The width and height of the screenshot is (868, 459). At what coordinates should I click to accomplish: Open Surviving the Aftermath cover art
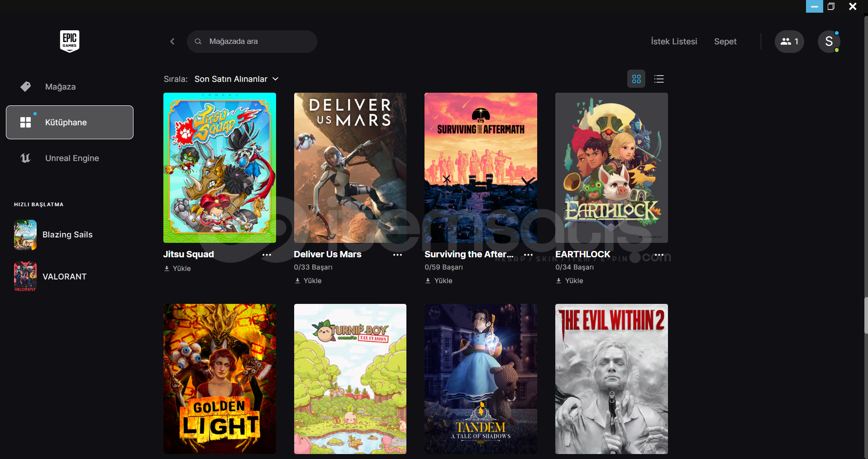coord(481,168)
